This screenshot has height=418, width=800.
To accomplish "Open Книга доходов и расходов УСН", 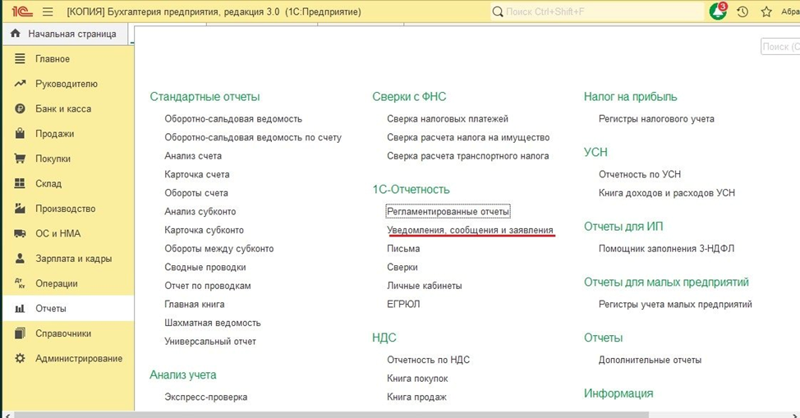I will coord(667,193).
